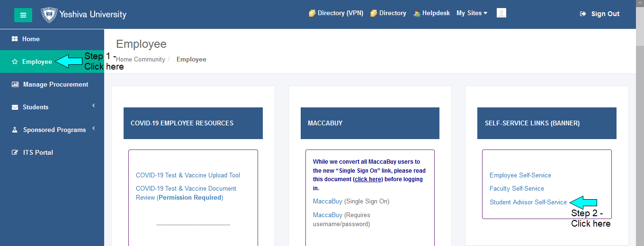The width and height of the screenshot is (644, 246).
Task: Click the Employee star icon
Action: 15,61
